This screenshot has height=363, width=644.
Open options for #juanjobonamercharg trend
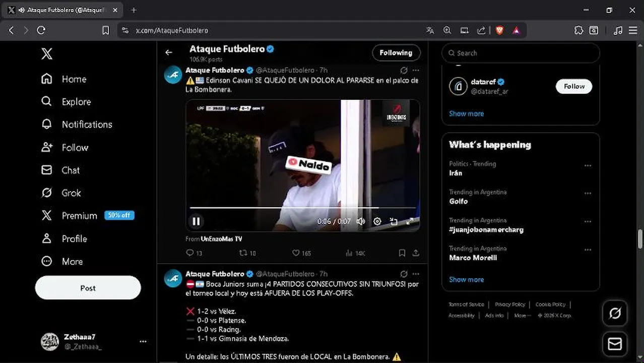(x=588, y=221)
